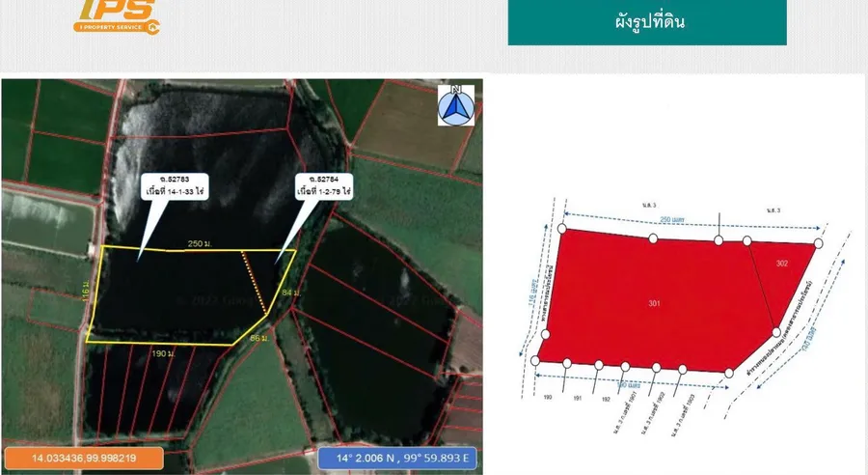
Task: Click the green 116 ม. side label
Action: (87, 289)
